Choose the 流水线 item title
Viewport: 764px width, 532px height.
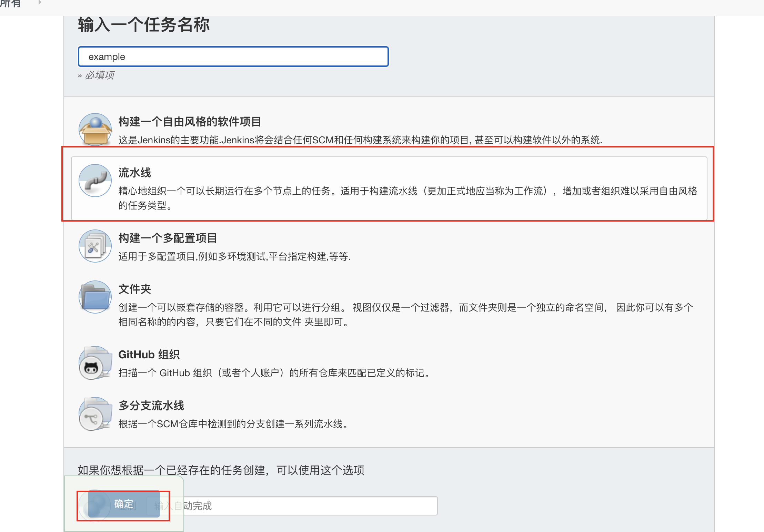coord(135,173)
